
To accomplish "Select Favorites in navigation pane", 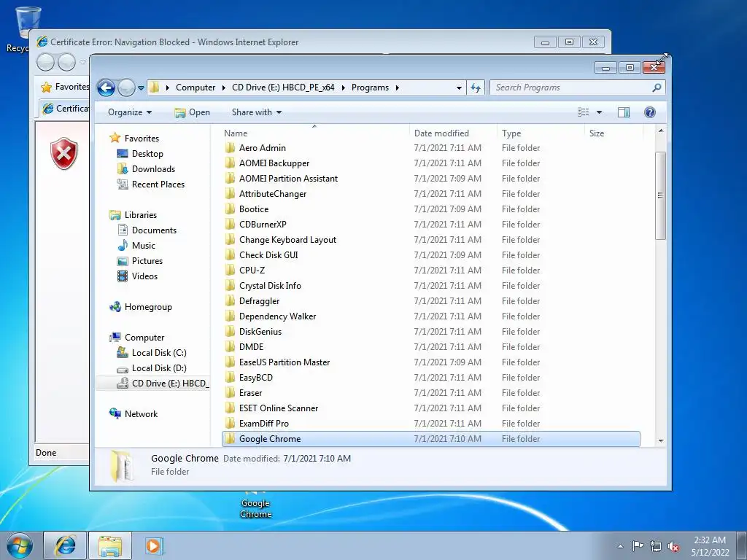I will click(x=142, y=139).
